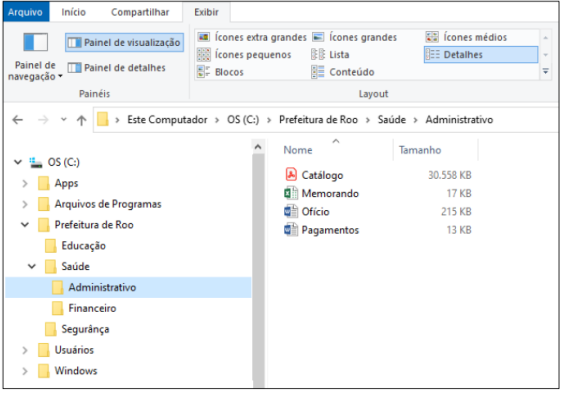Choose Lista layout

[330, 55]
